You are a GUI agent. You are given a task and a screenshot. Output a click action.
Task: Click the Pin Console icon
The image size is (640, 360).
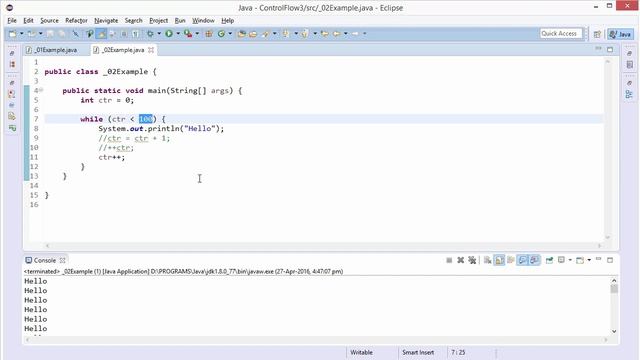point(549,260)
